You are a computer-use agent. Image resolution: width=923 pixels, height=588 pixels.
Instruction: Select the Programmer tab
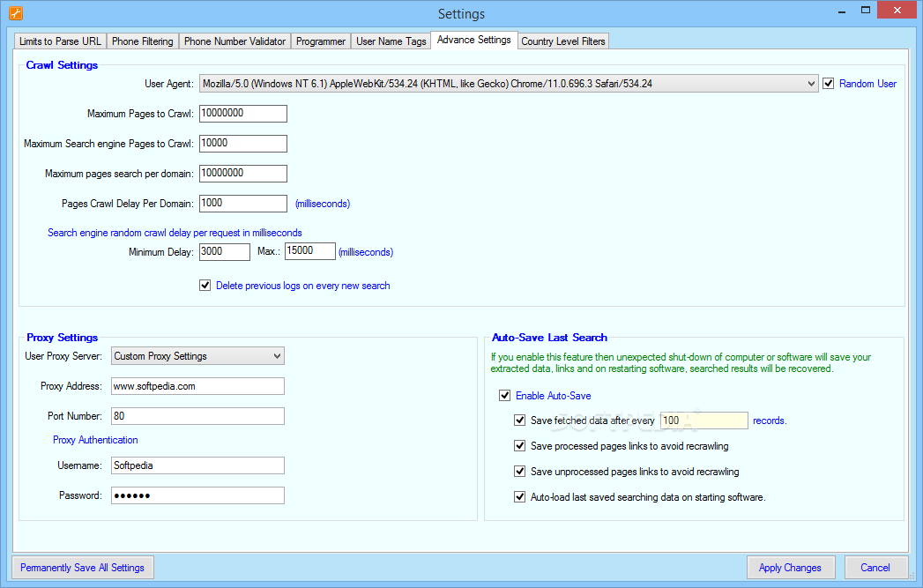[321, 41]
